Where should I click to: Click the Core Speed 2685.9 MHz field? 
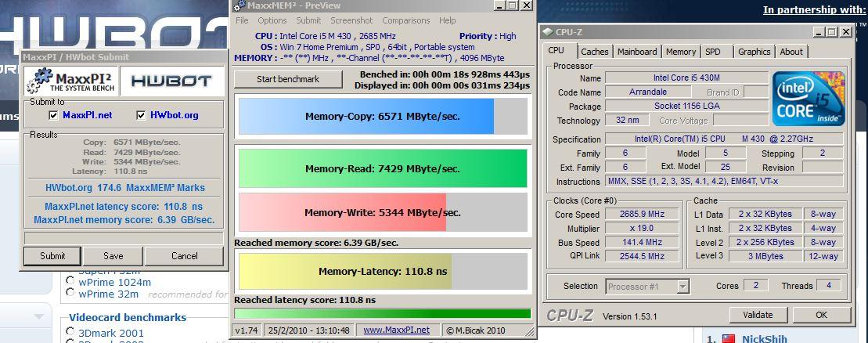642,214
